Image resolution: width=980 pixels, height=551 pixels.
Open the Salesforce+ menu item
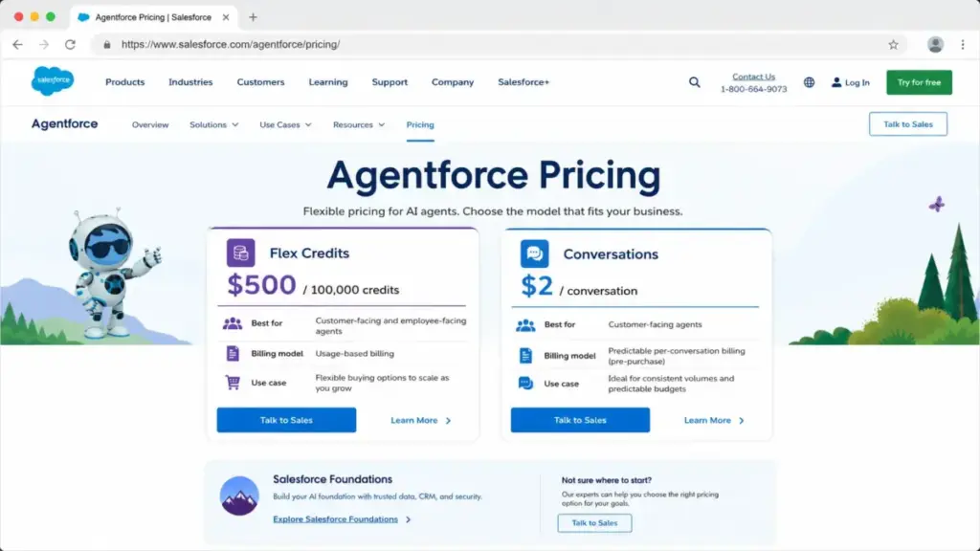pos(523,82)
